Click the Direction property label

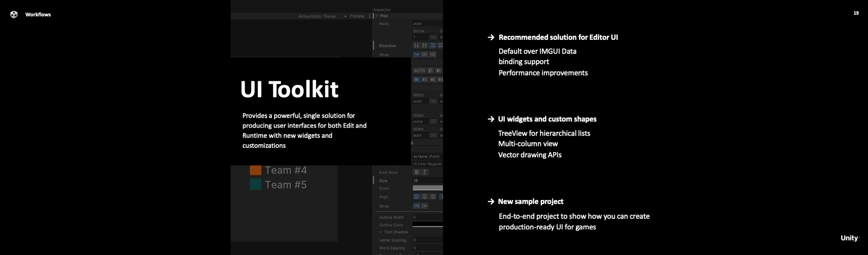click(388, 46)
